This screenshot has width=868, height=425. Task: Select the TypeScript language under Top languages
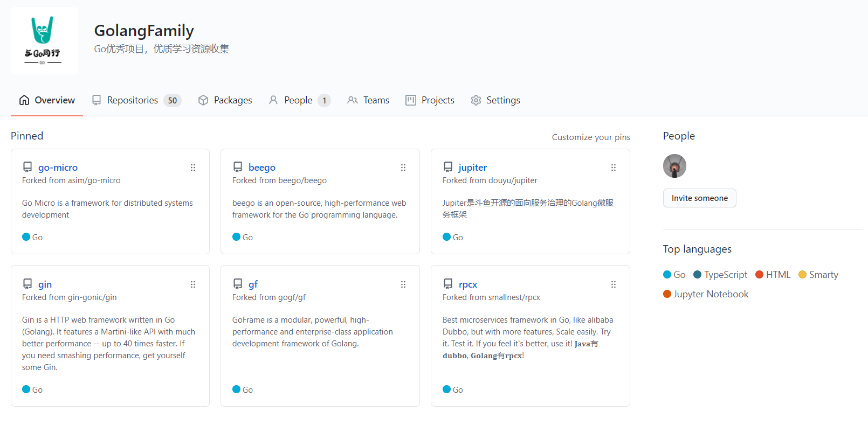pos(720,275)
